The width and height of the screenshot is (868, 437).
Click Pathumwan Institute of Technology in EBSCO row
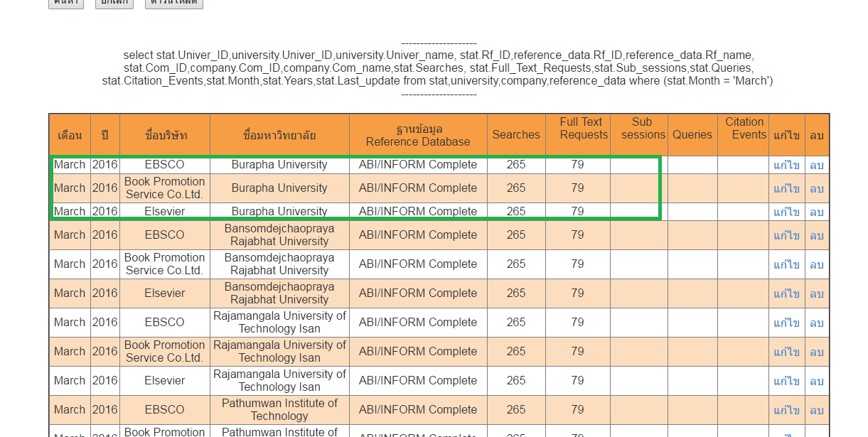click(x=279, y=410)
